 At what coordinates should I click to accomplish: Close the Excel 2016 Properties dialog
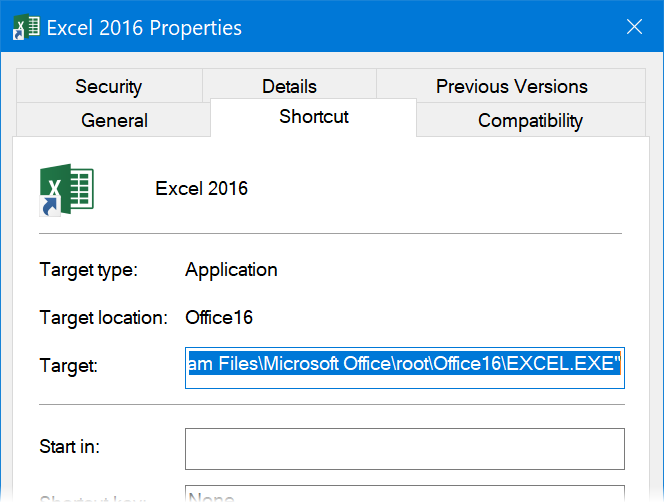click(634, 27)
